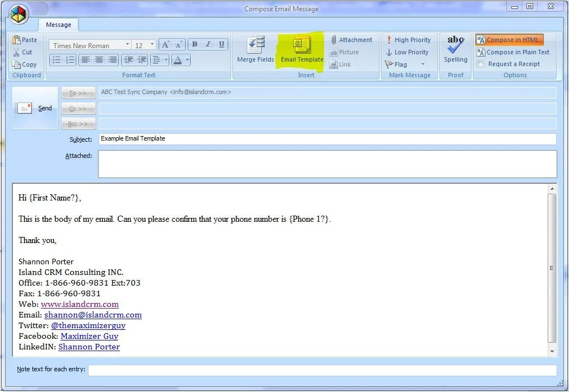Open the Maximizer Guy Facebook link
This screenshot has height=392, width=569.
(89, 336)
